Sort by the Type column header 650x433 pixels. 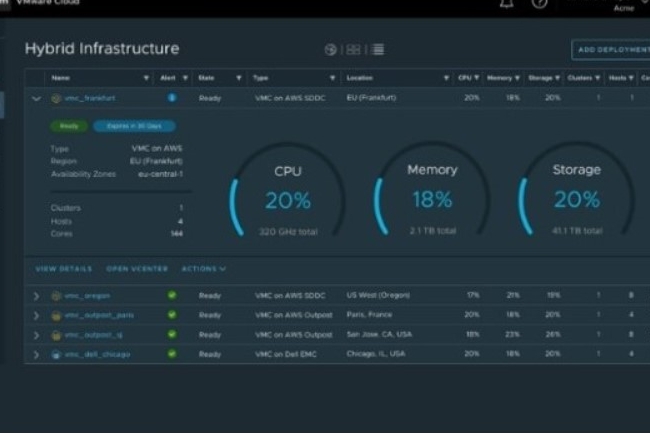pos(261,78)
